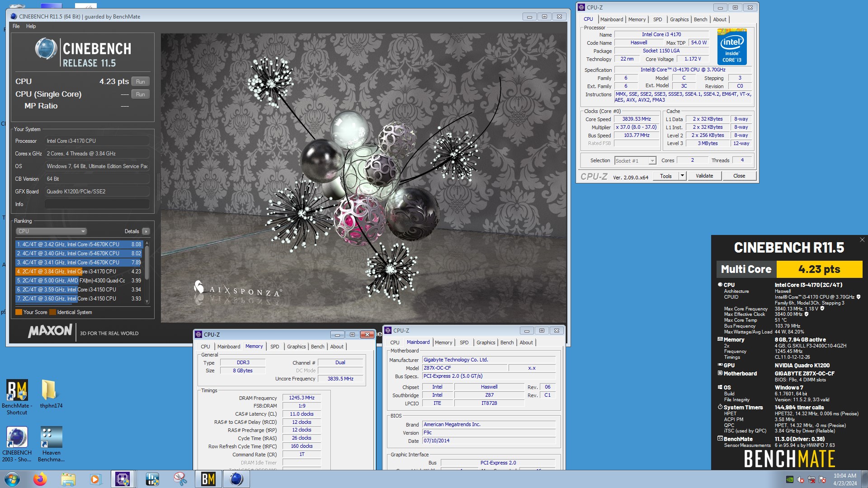Click the Tools button in CPU-Z
868x488 pixels.
point(666,176)
